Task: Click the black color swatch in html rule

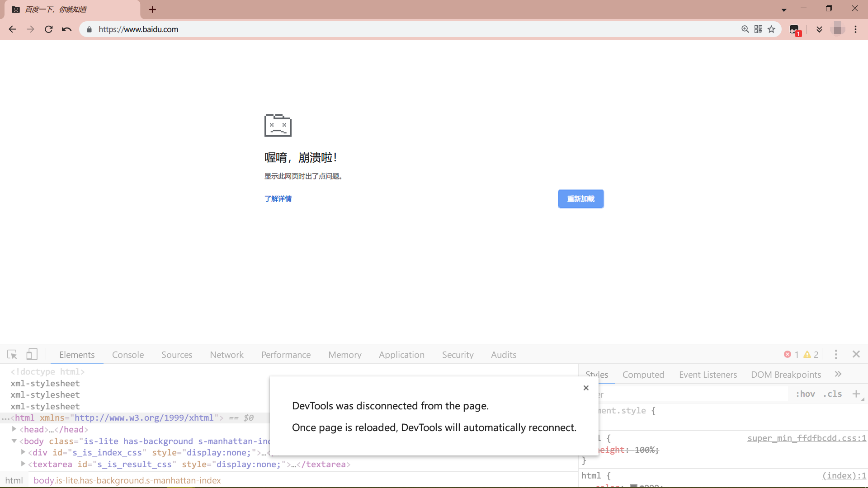Action: pos(633,486)
